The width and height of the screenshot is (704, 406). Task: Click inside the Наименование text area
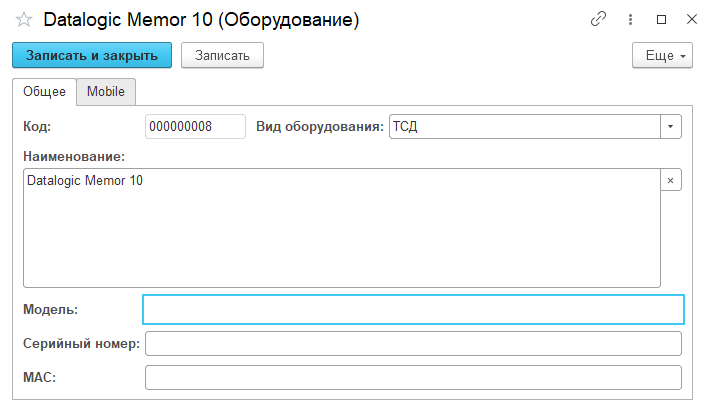(340, 228)
